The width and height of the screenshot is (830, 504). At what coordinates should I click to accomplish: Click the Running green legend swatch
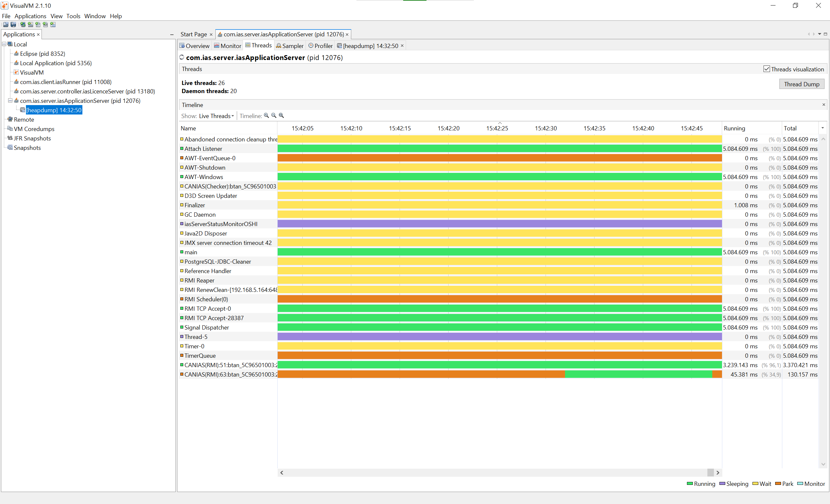pos(690,484)
